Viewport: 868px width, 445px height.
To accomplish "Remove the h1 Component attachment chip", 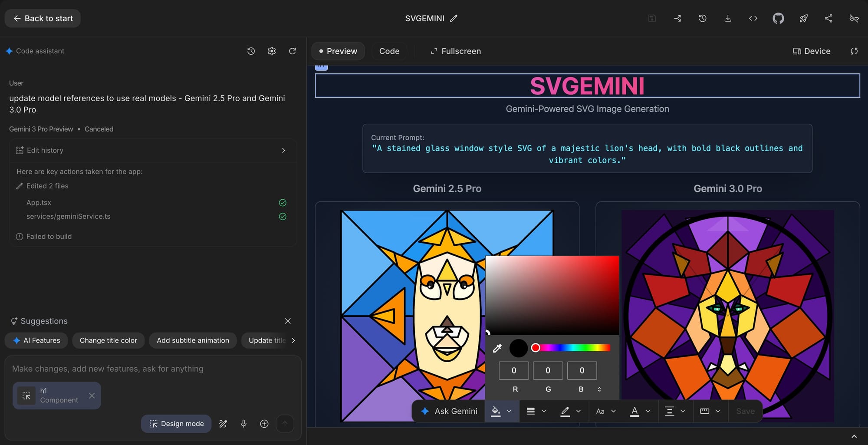I will [92, 396].
